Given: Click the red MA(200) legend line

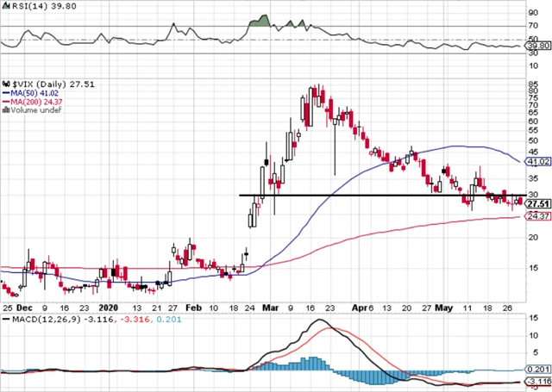Looking at the screenshot, I should point(5,102).
